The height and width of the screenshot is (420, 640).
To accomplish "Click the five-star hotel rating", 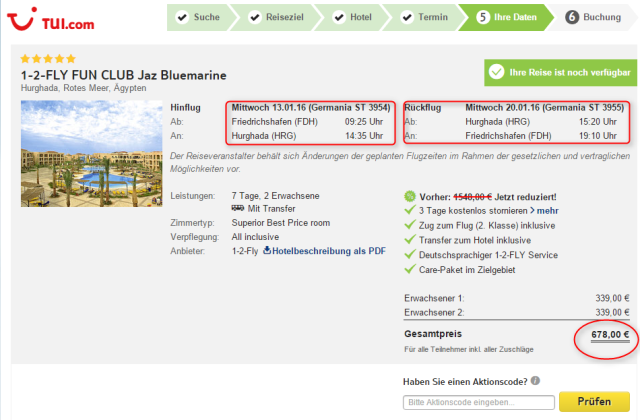I will (x=48, y=59).
